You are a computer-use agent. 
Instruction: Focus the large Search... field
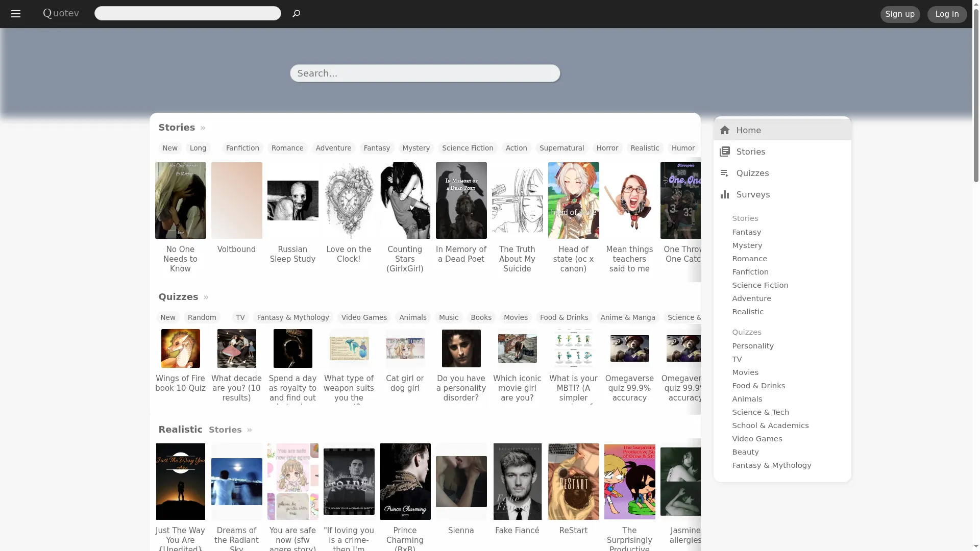pyautogui.click(x=425, y=73)
